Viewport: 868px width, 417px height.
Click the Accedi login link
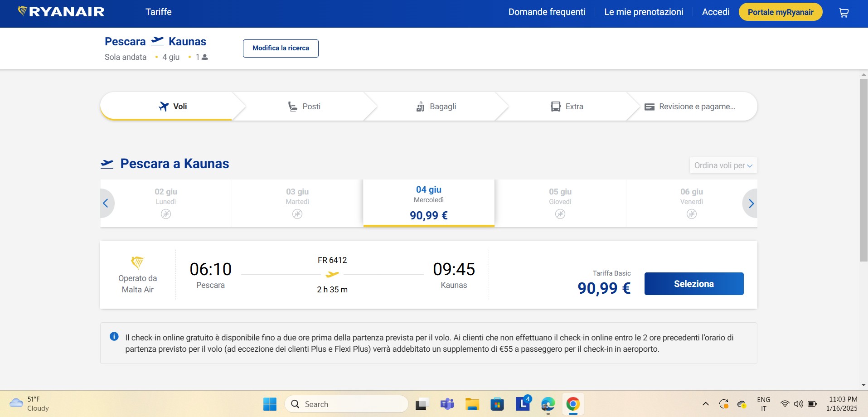pyautogui.click(x=716, y=12)
